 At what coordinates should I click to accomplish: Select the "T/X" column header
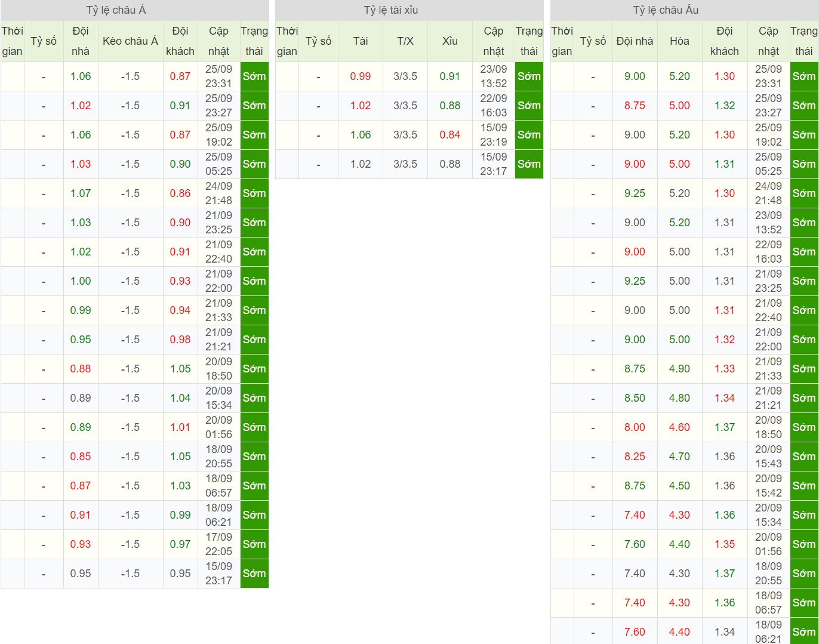click(405, 41)
